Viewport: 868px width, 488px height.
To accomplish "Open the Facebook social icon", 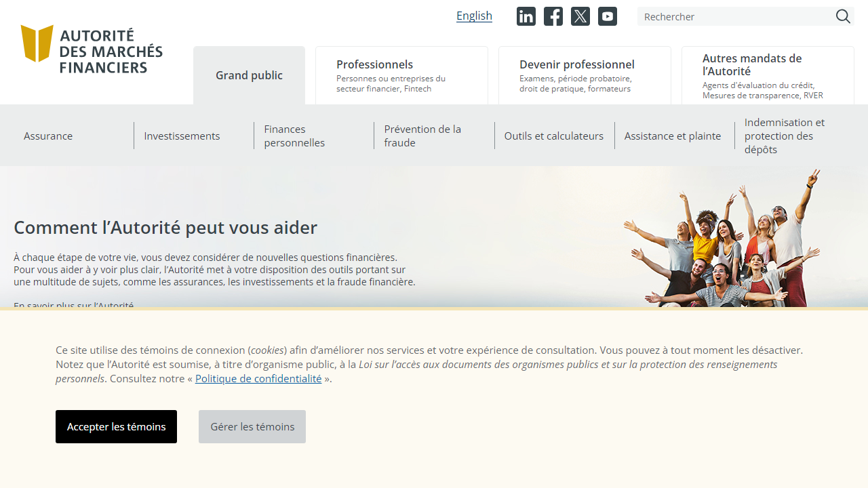I will (x=553, y=16).
